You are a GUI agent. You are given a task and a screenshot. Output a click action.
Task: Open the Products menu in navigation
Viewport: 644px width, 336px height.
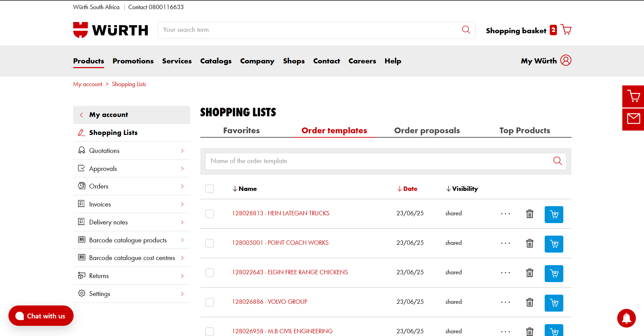tap(88, 61)
